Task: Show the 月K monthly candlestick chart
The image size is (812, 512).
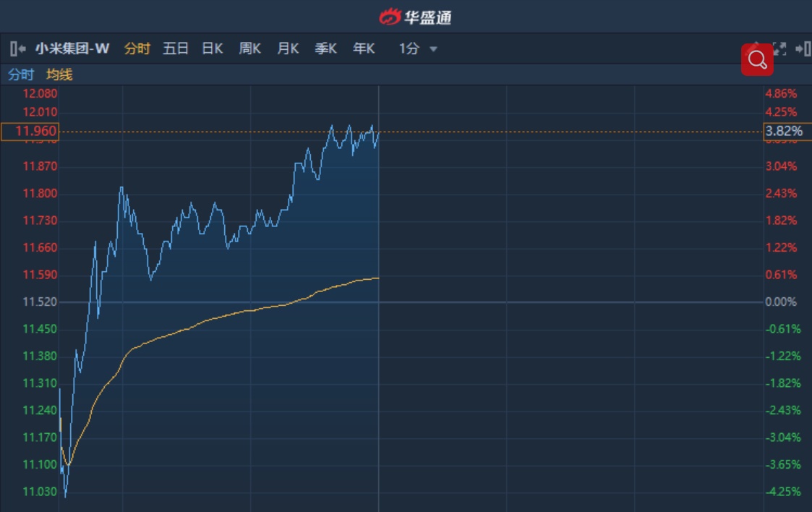Action: pos(288,49)
